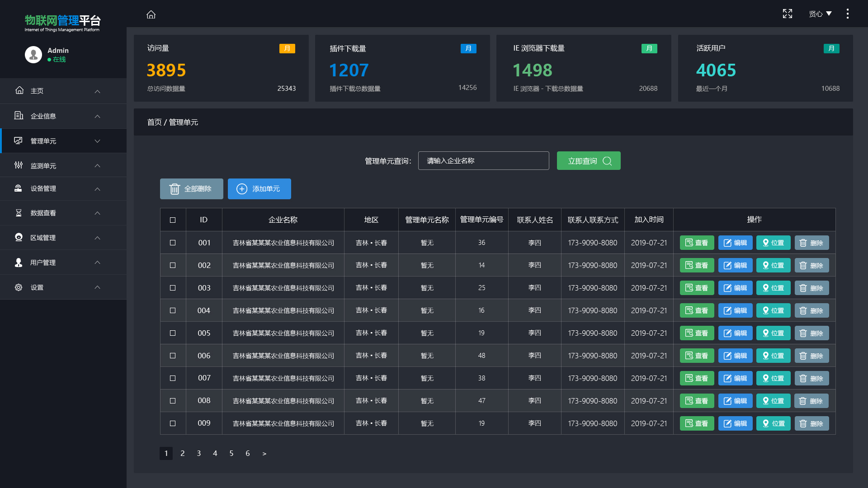
Task: Click the 在线 status under Admin
Action: coord(57,60)
